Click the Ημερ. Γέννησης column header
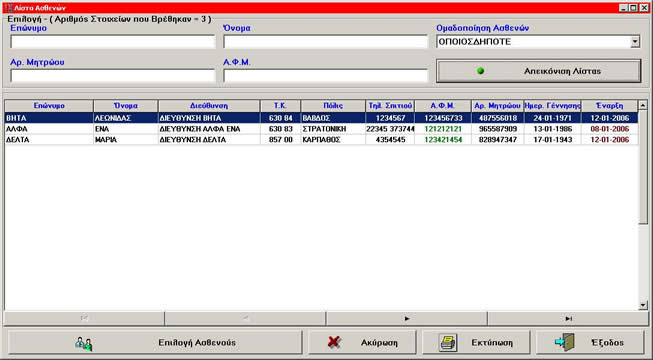 (x=552, y=106)
